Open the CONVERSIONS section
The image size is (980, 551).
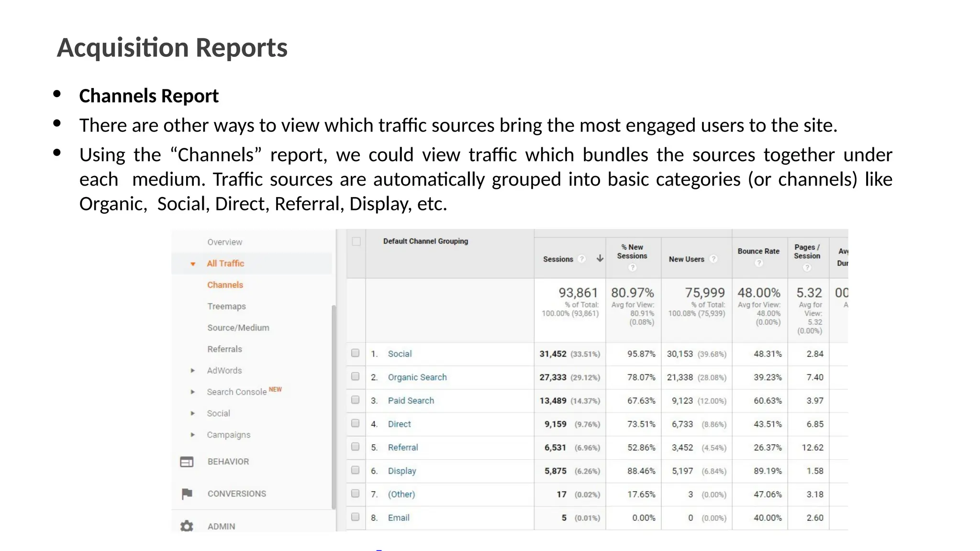tap(236, 494)
